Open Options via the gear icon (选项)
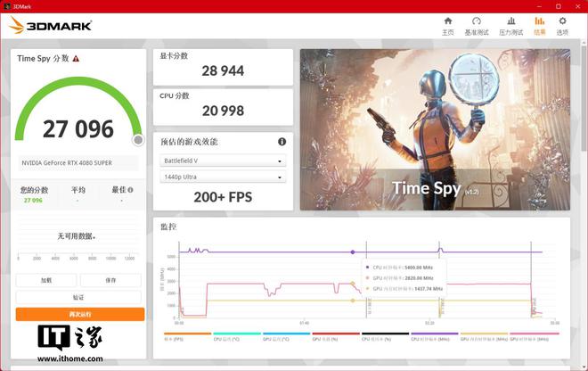The height and width of the screenshot is (371, 588). tap(562, 26)
